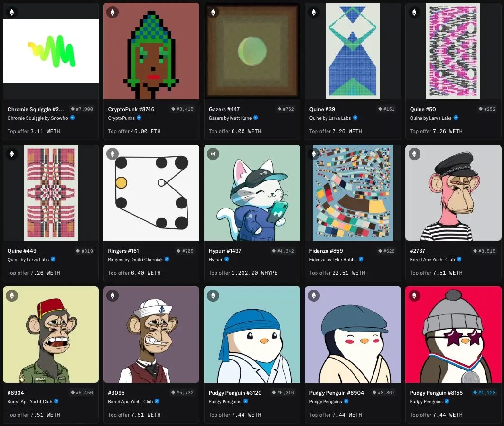Click verified badge next to CryptoPunks collection

(139, 118)
